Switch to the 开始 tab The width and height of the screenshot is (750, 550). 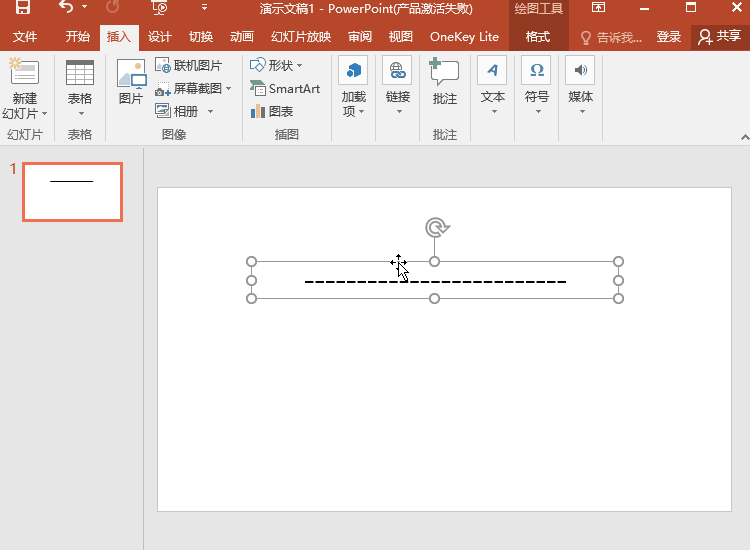pos(77,37)
